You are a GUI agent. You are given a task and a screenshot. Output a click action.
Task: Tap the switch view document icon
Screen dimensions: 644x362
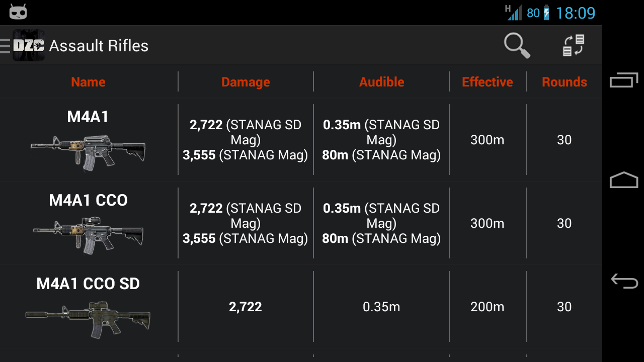coord(573,46)
